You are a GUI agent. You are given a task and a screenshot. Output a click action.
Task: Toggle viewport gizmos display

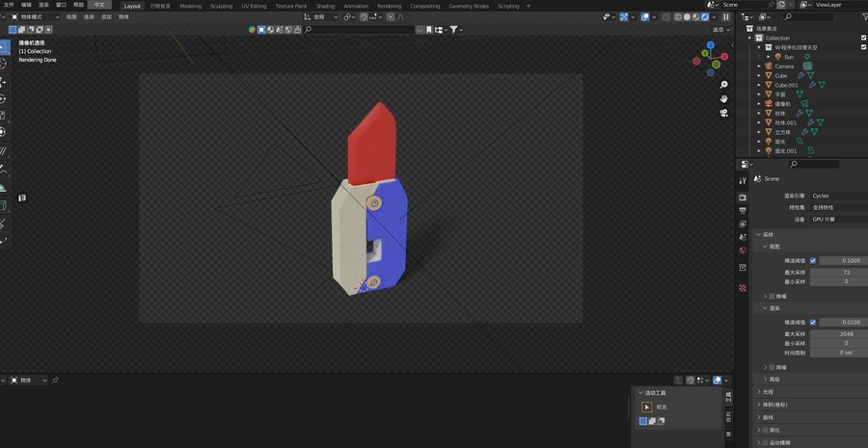[624, 17]
